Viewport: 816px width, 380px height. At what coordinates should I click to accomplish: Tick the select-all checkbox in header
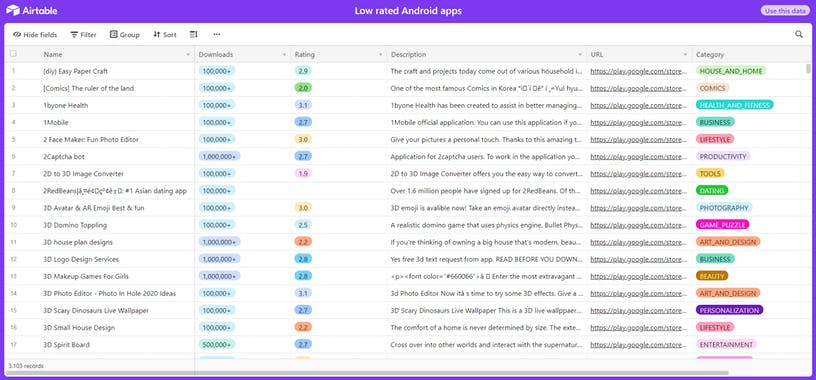click(x=14, y=54)
